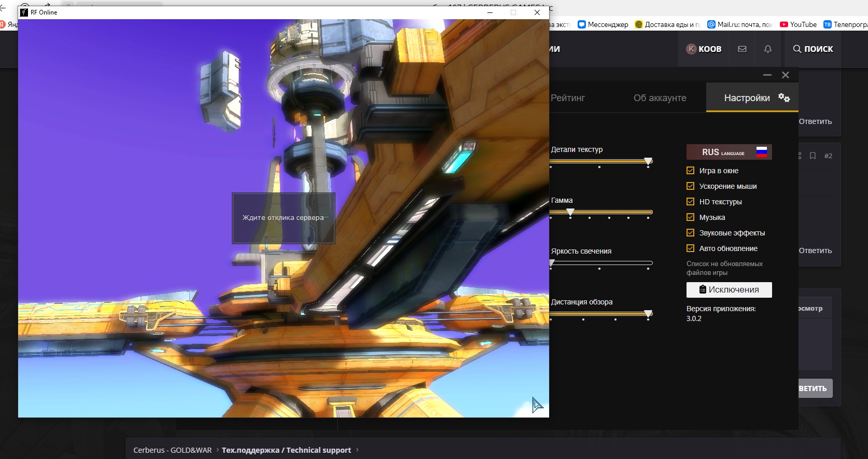Switch to the Рейтинг tab
868x459 pixels.
568,98
